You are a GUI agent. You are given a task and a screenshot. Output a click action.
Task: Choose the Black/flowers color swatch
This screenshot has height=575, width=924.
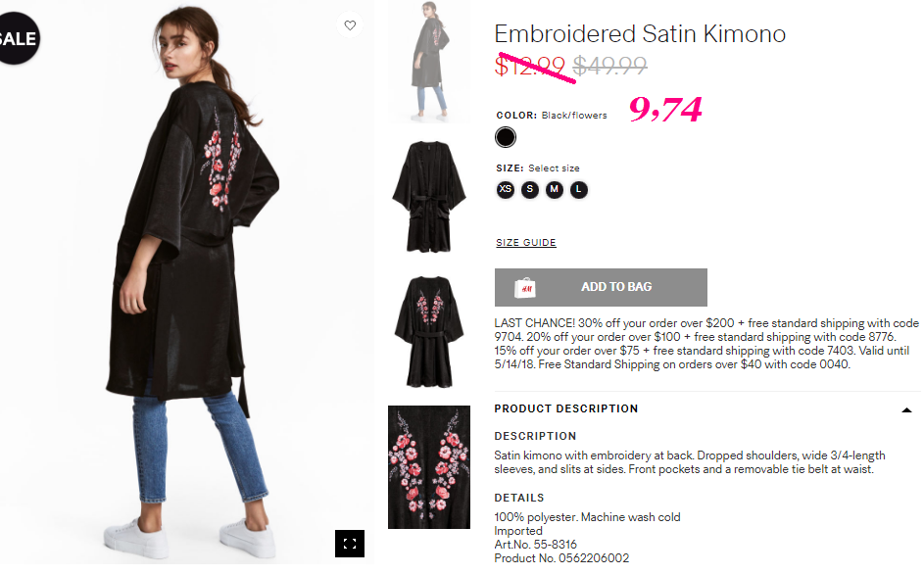tap(505, 137)
